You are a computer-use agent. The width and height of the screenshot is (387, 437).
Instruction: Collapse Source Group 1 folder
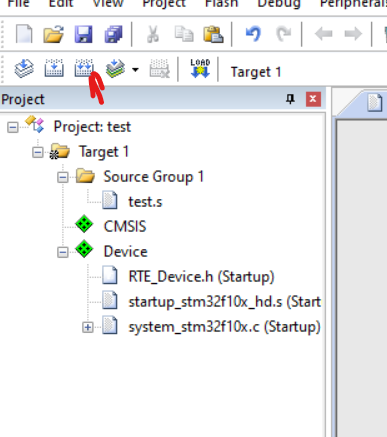(63, 177)
